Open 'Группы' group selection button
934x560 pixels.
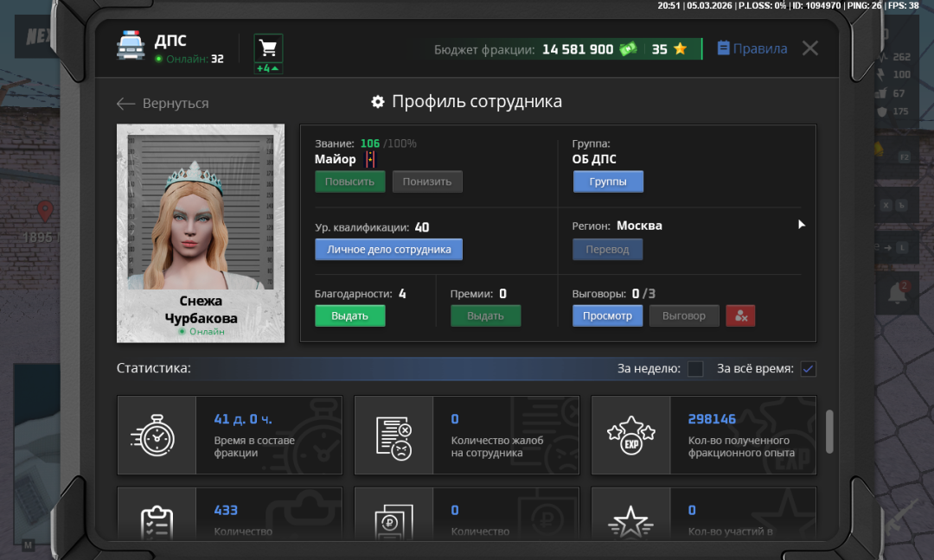[x=607, y=181]
